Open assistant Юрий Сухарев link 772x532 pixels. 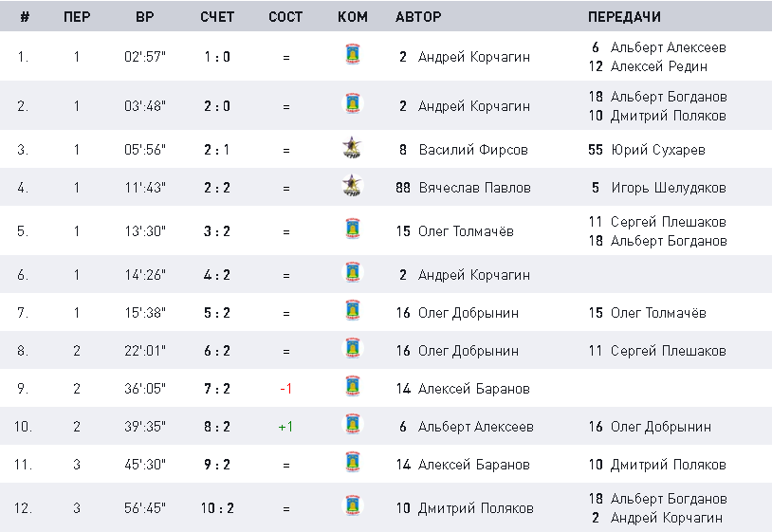658,150
